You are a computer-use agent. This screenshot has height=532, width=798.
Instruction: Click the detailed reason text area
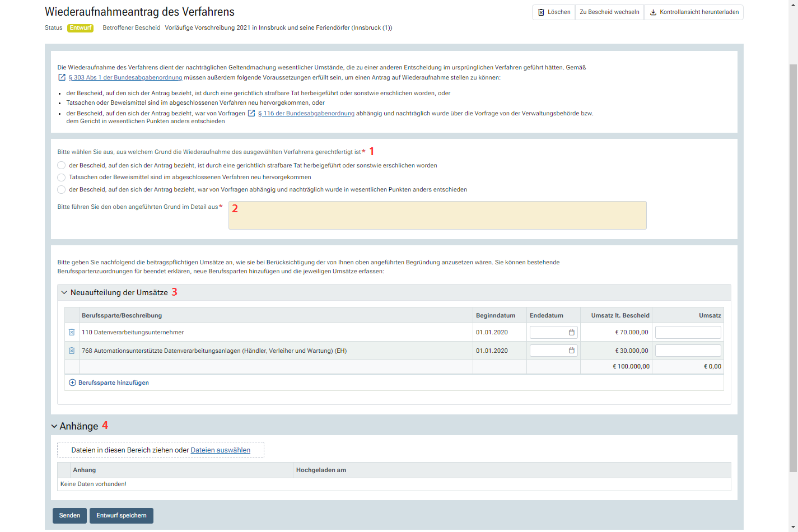point(437,216)
